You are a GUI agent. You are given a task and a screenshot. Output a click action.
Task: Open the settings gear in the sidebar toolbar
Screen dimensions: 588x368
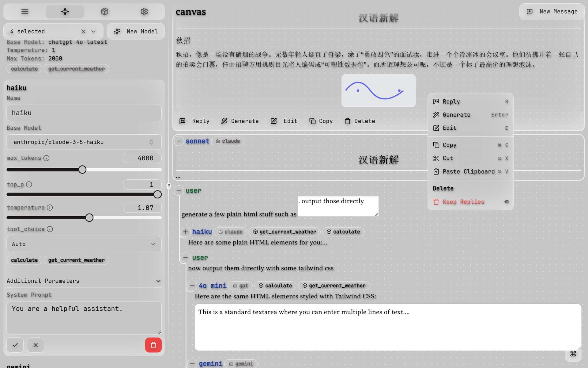tap(144, 11)
